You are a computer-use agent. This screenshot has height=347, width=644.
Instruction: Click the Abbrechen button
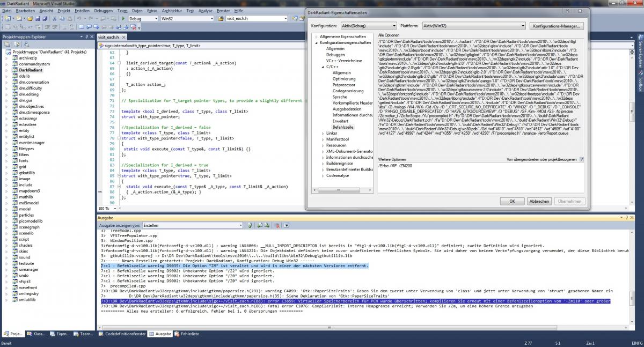click(539, 201)
